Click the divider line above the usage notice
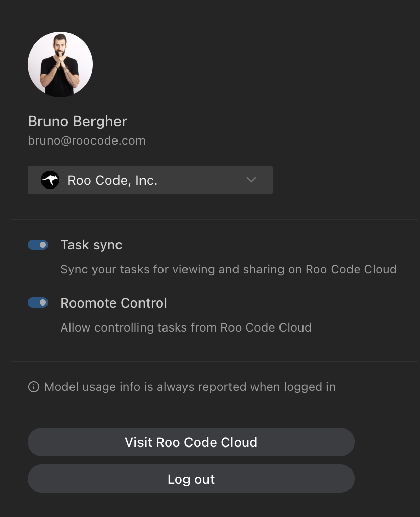 [215, 361]
